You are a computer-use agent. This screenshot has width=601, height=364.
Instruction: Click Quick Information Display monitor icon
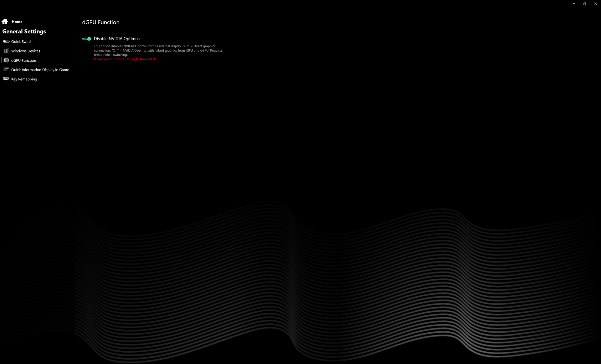tap(6, 69)
